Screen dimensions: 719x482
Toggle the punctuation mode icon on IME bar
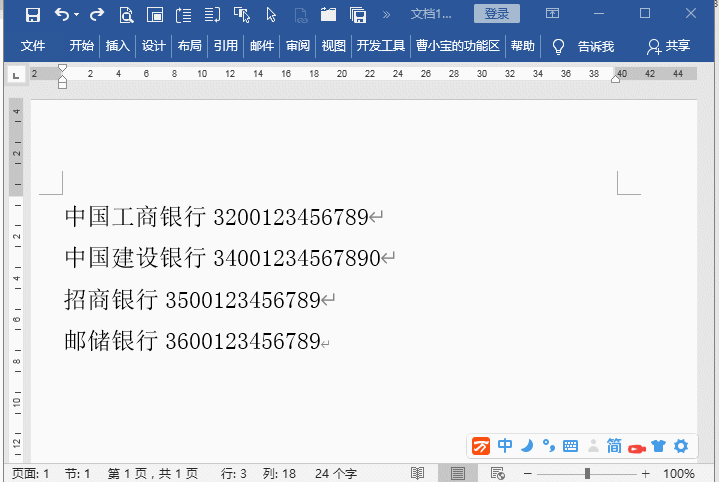548,445
